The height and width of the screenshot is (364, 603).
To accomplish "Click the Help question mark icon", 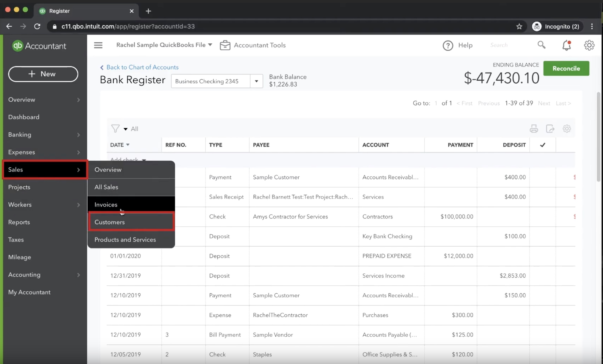I will click(x=448, y=46).
